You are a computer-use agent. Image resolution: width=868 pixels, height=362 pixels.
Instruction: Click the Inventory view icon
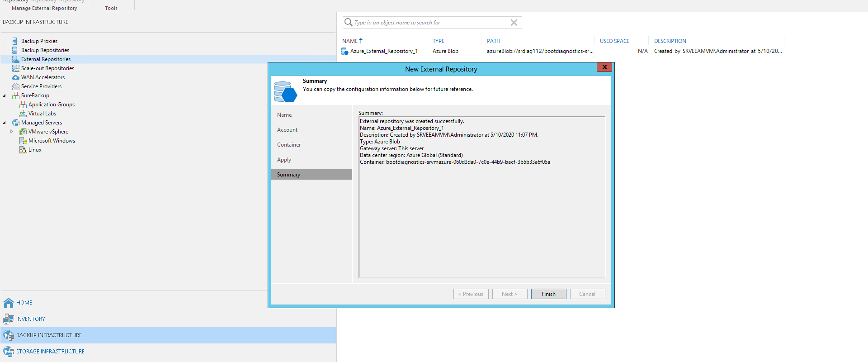pyautogui.click(x=9, y=319)
